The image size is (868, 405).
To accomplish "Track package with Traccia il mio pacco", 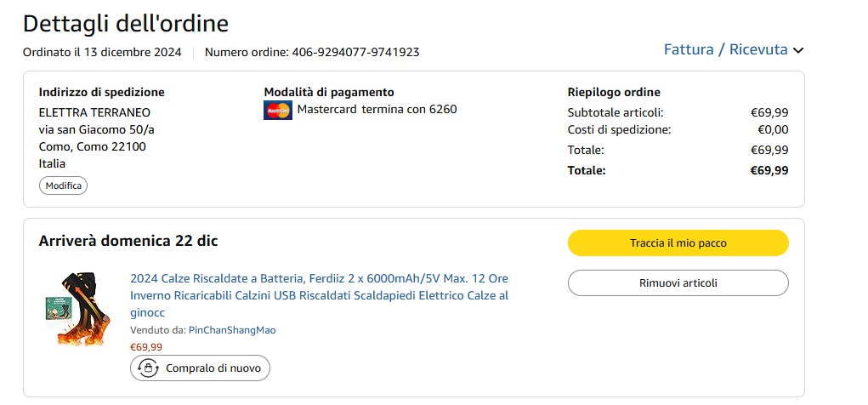I will click(678, 243).
